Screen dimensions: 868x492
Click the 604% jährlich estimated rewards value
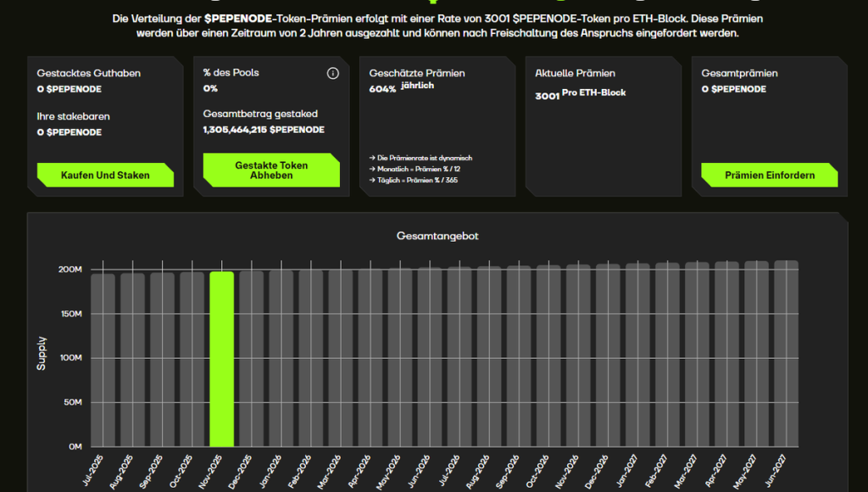tap(401, 87)
